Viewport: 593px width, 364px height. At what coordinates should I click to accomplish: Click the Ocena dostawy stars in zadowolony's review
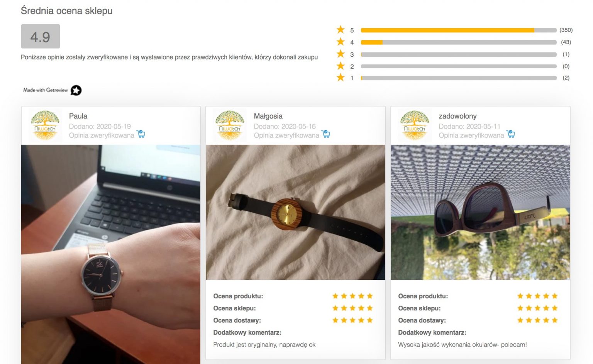537,320
